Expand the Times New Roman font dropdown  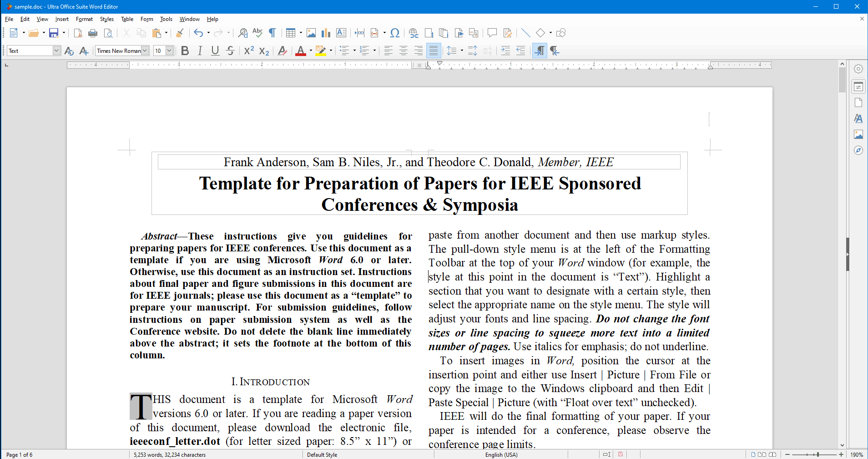pos(145,51)
